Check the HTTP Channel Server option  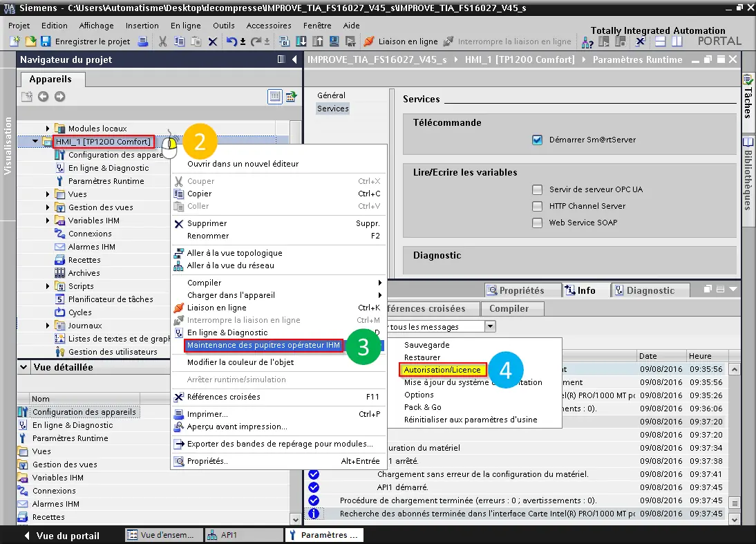point(537,206)
